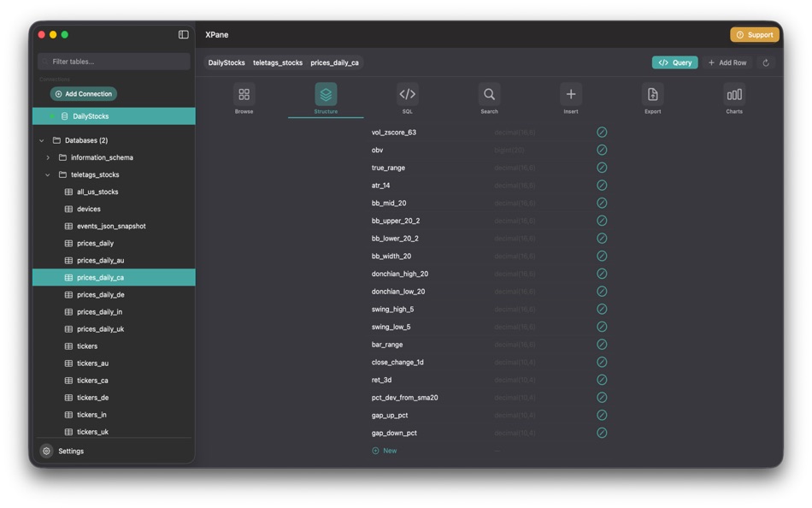Viewport: 812px width, 508px height.
Task: Collapse the Databases (2) tree node
Action: point(40,140)
